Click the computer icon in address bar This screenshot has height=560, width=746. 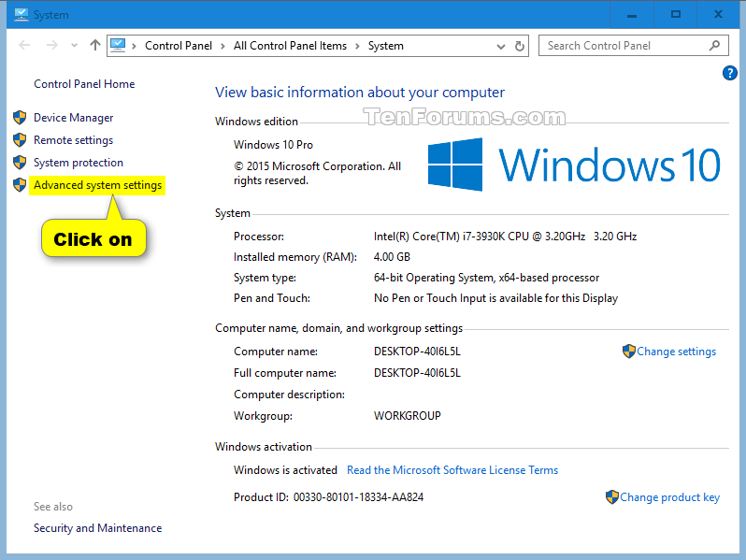(x=118, y=45)
